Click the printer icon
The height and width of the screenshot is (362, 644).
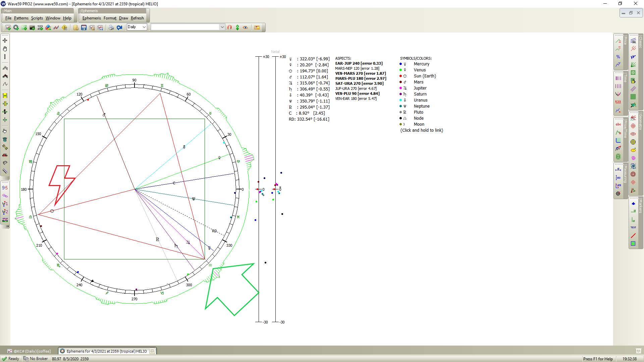pyautogui.click(x=111, y=27)
